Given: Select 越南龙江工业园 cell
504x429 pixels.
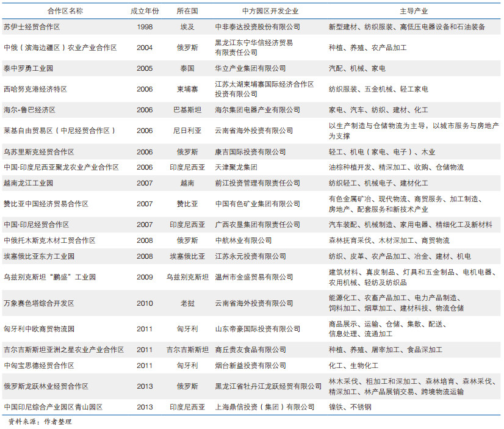Looking at the screenshot, I should [x=28, y=183].
